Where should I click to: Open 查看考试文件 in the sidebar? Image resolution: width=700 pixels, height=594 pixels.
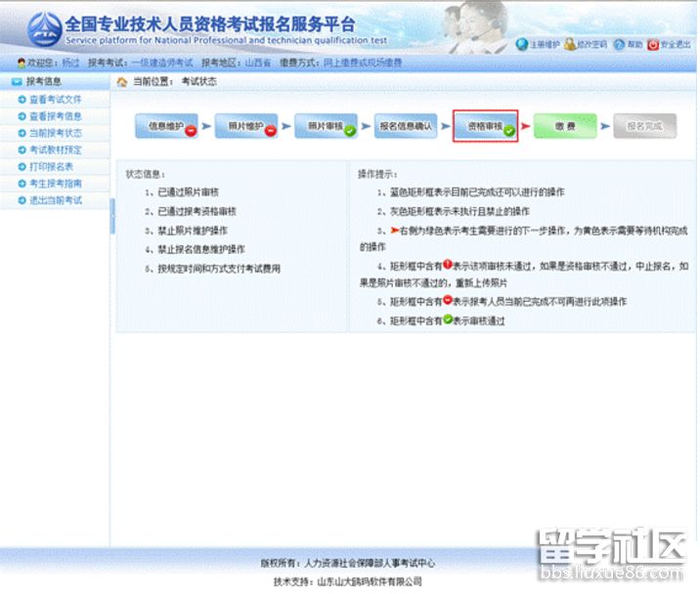55,100
